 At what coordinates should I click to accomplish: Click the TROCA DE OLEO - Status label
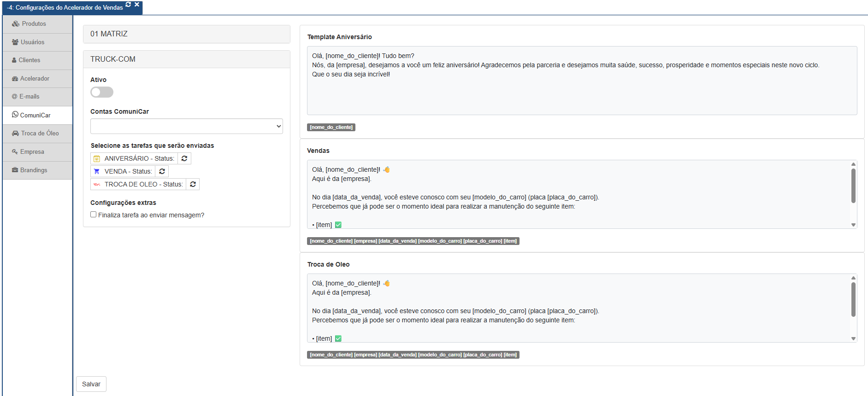[x=143, y=184]
